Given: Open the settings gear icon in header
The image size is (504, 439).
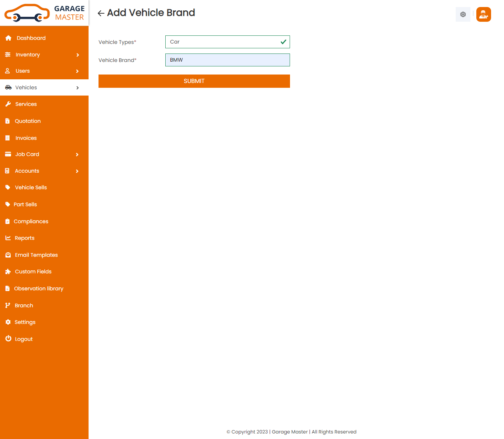Looking at the screenshot, I should tap(463, 14).
